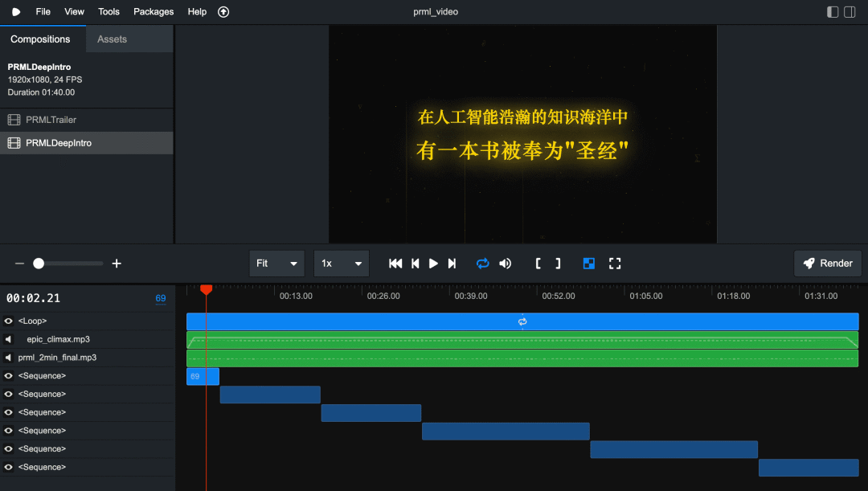This screenshot has width=868, height=491.
Task: Toggle the checkerboard background preview
Action: pyautogui.click(x=588, y=263)
